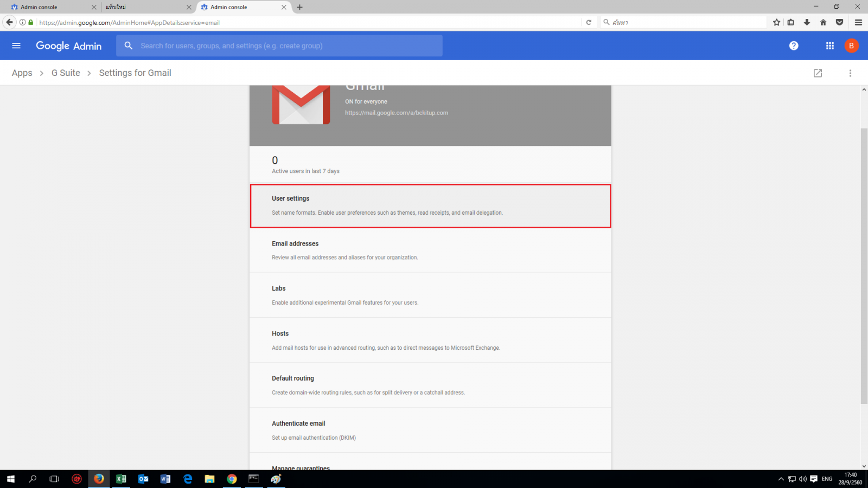Screen dimensions: 868x488
Task: Open the three-dot more options menu
Action: pos(850,73)
